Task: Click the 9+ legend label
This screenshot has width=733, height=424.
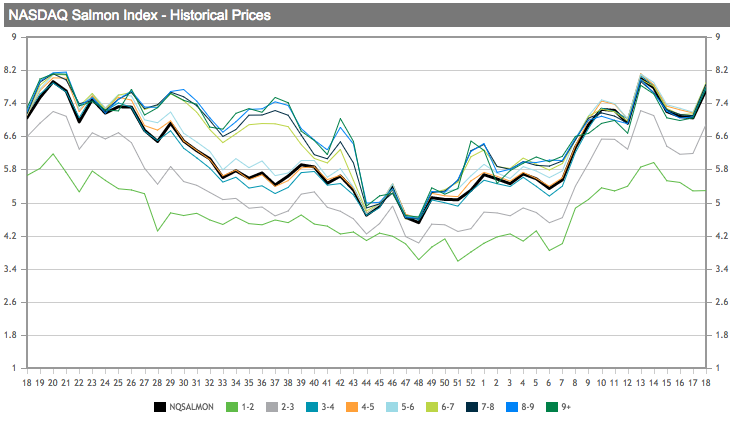Action: 566,407
